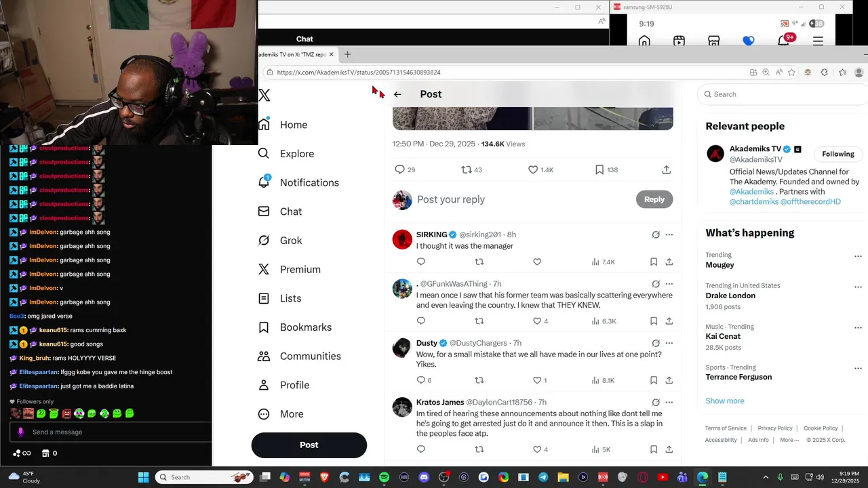This screenshot has width=868, height=488.
Task: Open more options on SIRKING's reply
Action: 669,235
